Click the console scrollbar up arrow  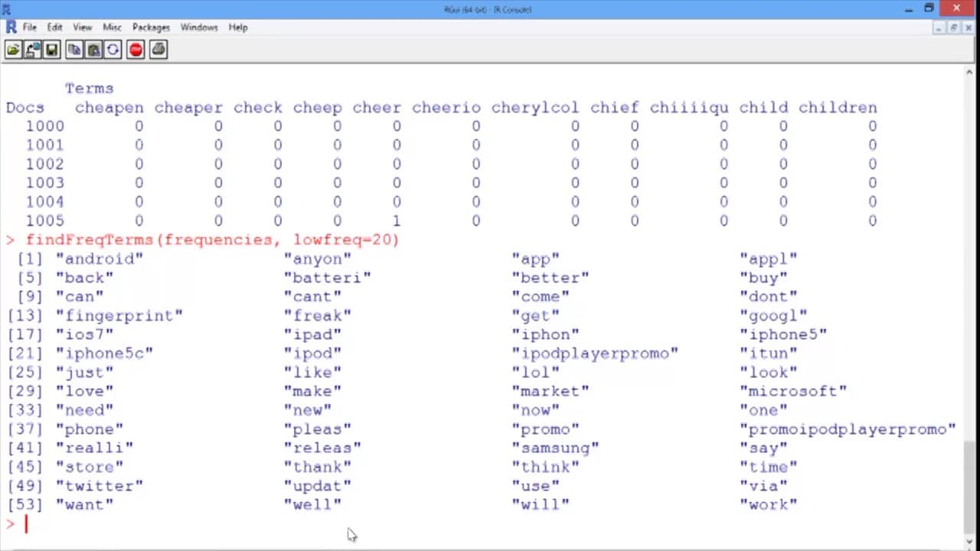[969, 71]
